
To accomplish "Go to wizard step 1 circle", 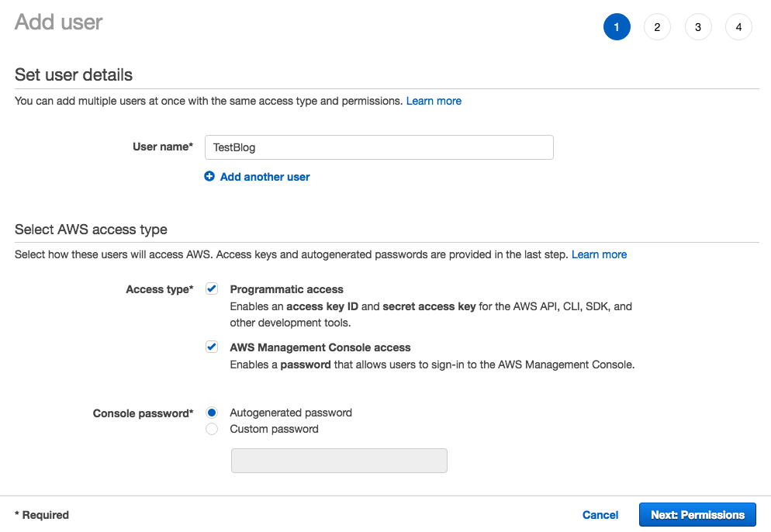I will click(617, 27).
